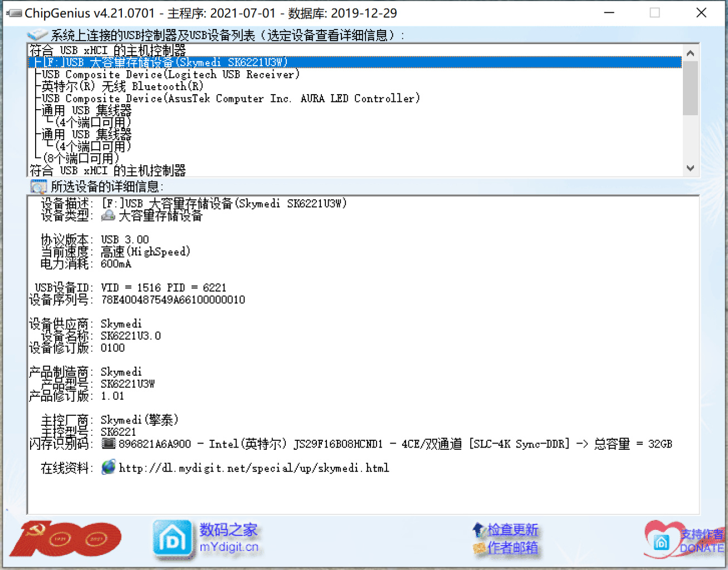Click the ChipGenius app icon in title bar
The image size is (728, 570).
(14, 13)
